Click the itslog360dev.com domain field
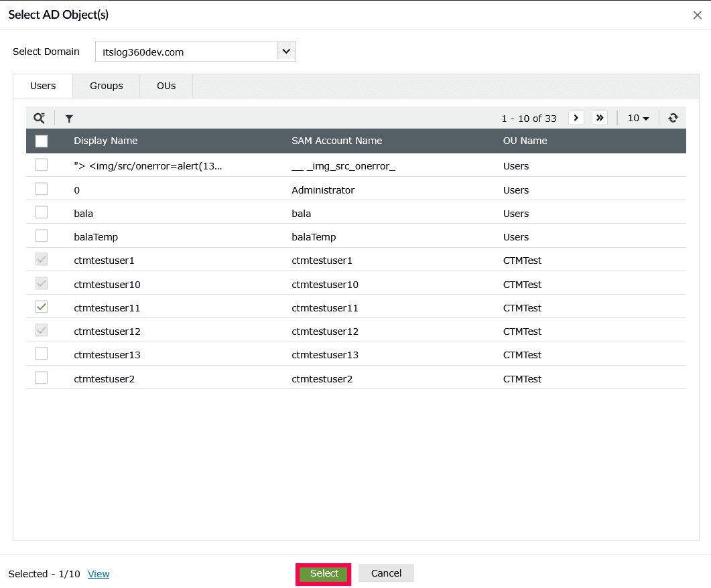This screenshot has height=588, width=711. pyautogui.click(x=186, y=52)
